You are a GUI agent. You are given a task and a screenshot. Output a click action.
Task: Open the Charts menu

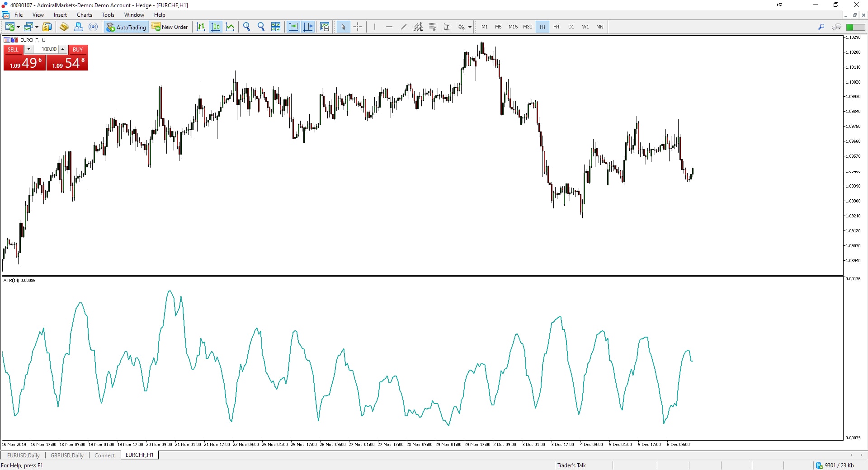click(x=85, y=15)
